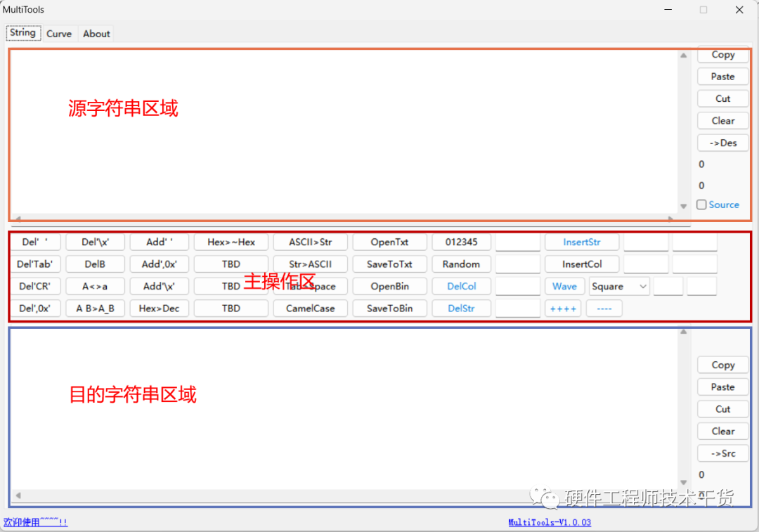Click inside the source string text area

pyautogui.click(x=344, y=131)
